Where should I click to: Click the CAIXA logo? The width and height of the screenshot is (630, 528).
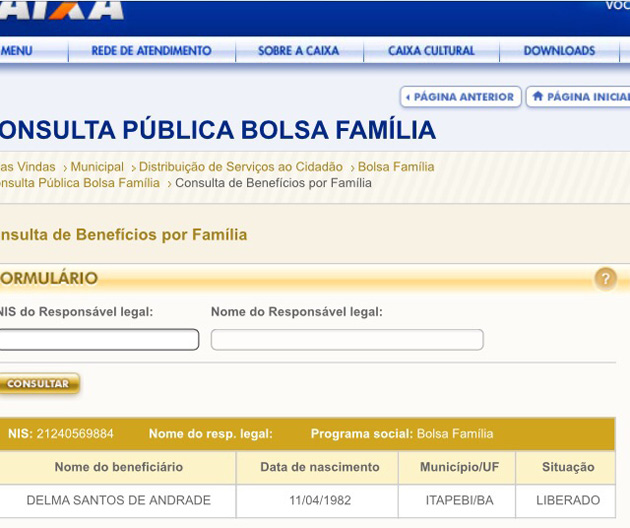pyautogui.click(x=62, y=9)
